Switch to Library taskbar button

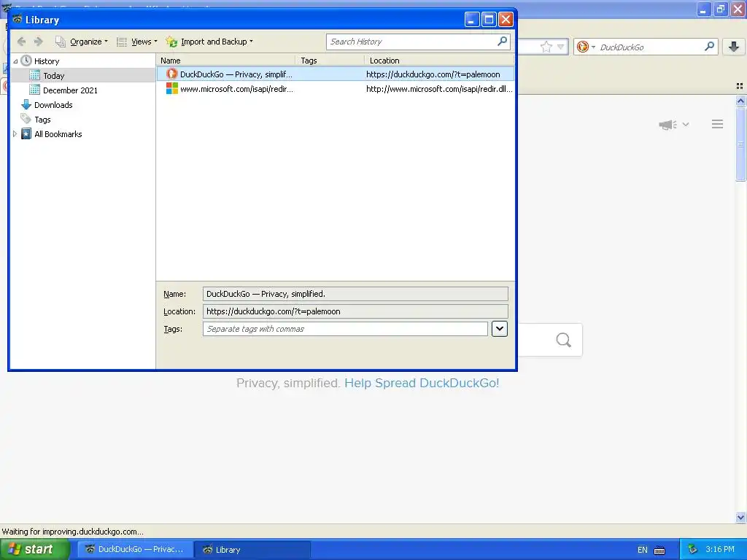[x=252, y=550]
